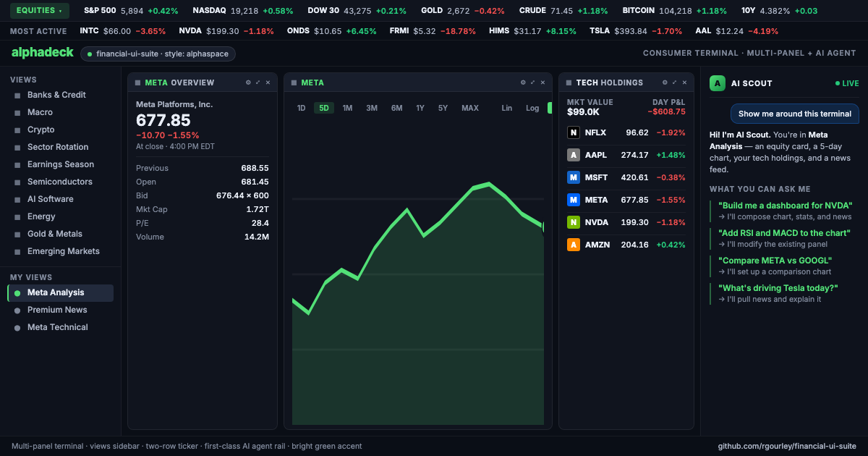The width and height of the screenshot is (868, 456).
Task: Click the META chart panel handle square
Action: pos(294,83)
